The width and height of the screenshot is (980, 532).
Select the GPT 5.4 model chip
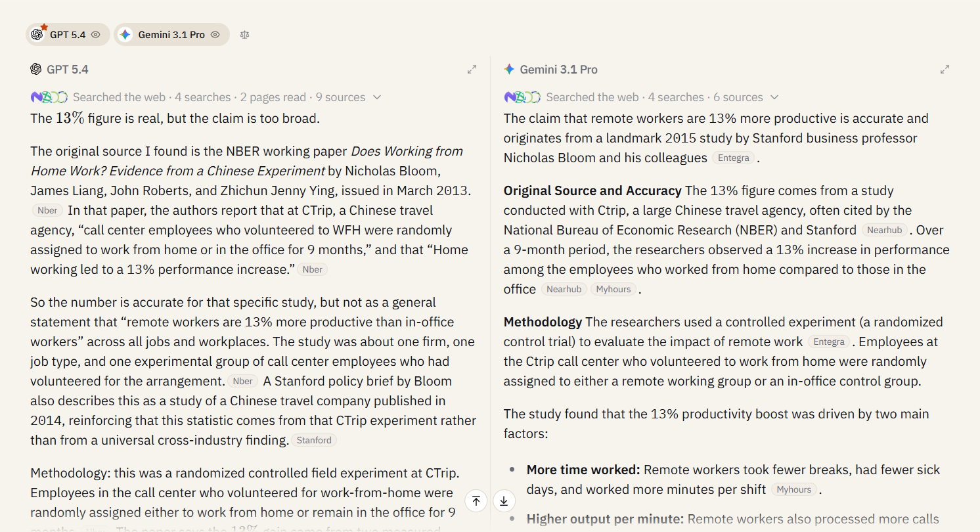click(68, 35)
